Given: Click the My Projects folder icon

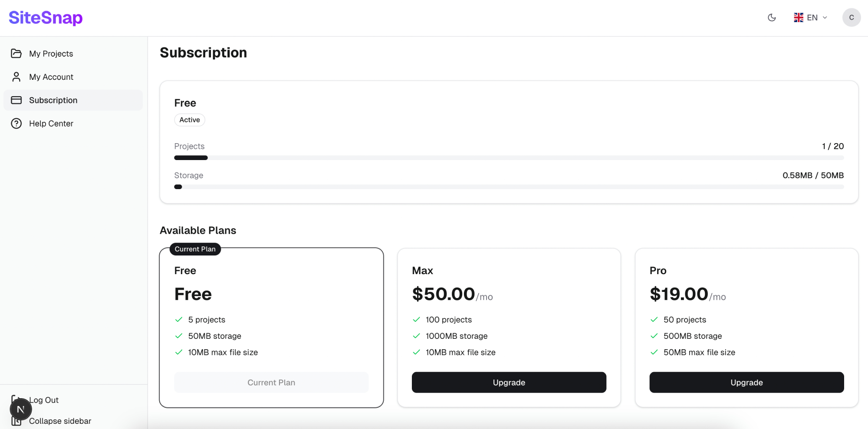Looking at the screenshot, I should point(16,53).
